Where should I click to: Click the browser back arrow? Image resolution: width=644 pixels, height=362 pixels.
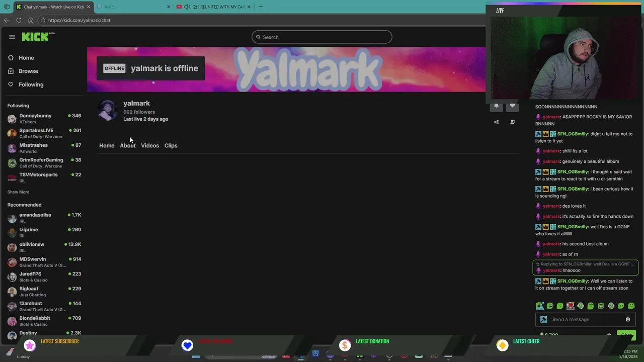pos(7,20)
